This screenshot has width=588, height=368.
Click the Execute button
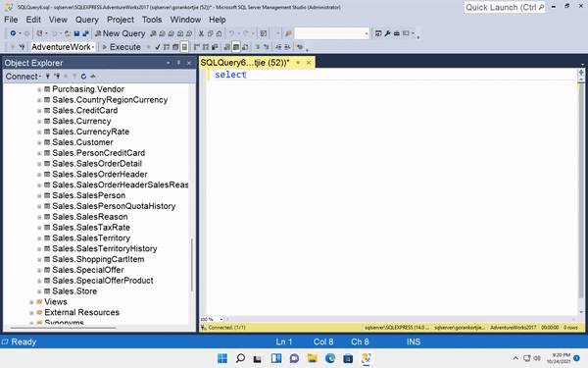[x=122, y=47]
